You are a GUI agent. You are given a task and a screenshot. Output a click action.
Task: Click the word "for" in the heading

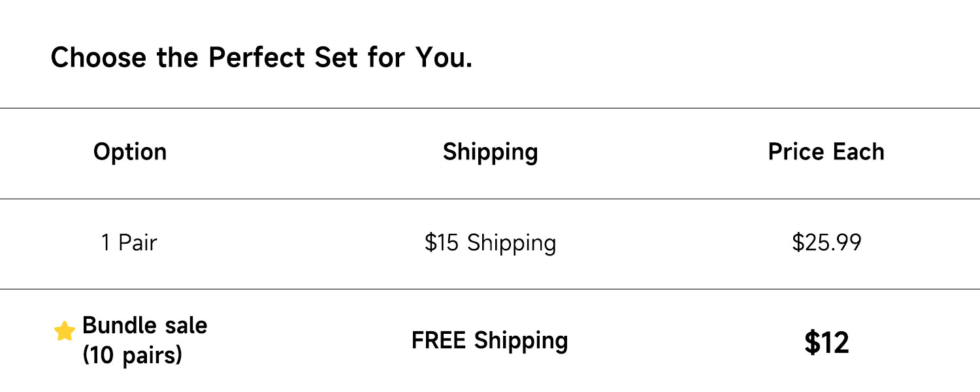[x=387, y=58]
